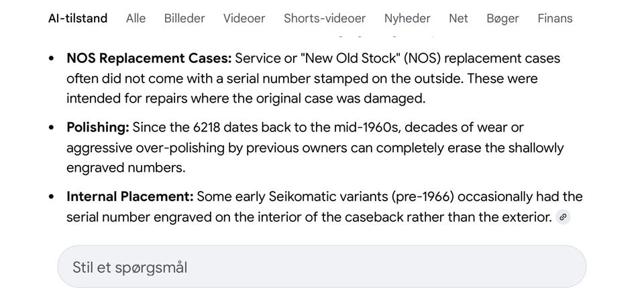The image size is (644, 297).
Task: Switch to the Nyheder tab
Action: [407, 18]
